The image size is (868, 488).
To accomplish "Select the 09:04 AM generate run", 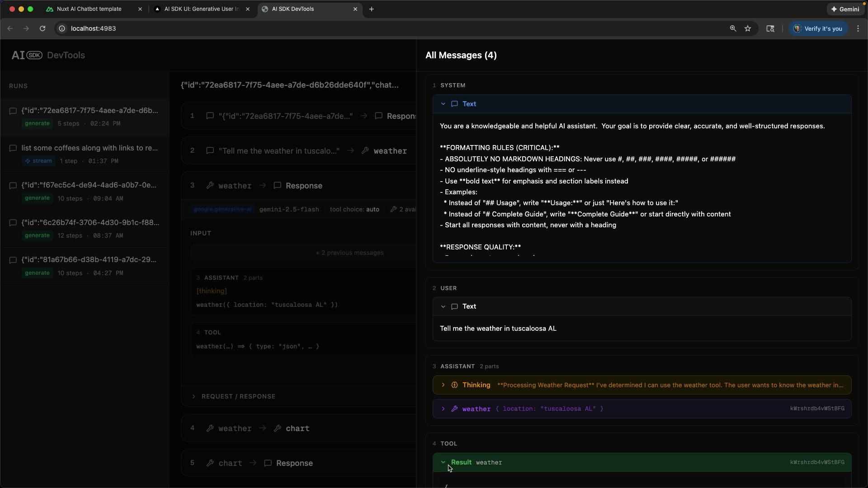I will [x=85, y=192].
